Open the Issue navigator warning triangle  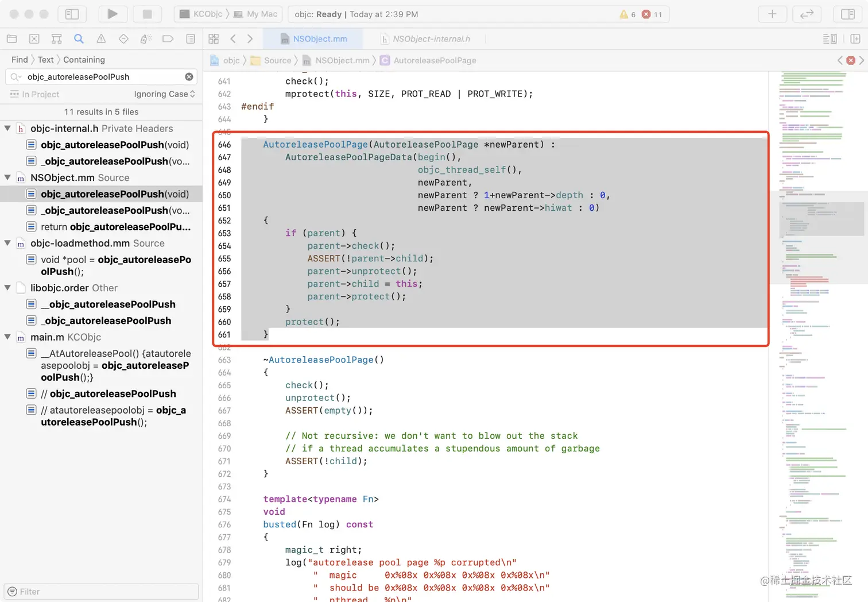[101, 39]
